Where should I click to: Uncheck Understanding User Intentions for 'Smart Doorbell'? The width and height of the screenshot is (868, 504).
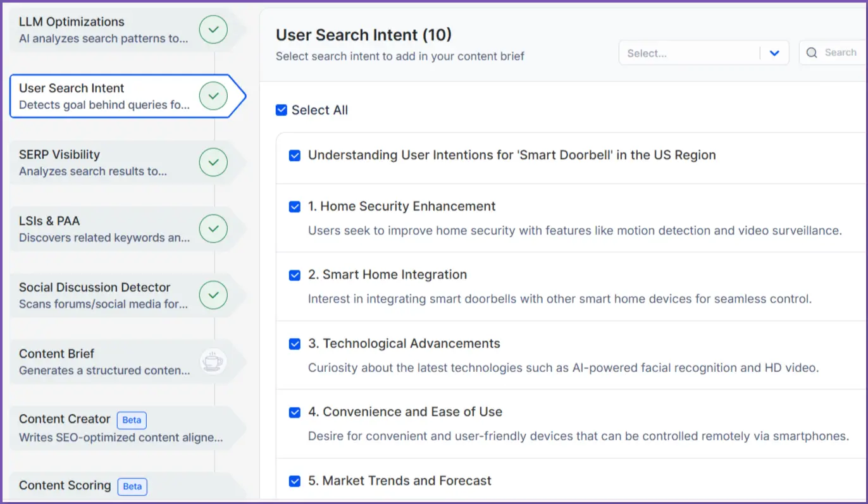pos(294,155)
